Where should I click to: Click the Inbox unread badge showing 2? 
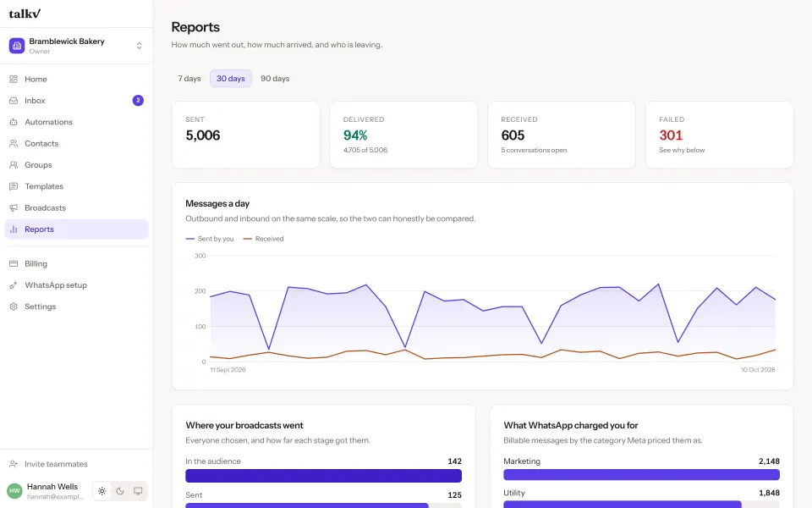pyautogui.click(x=138, y=101)
